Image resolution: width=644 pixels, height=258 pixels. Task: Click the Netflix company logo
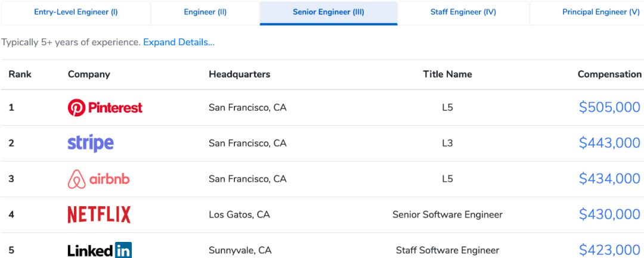pos(99,215)
